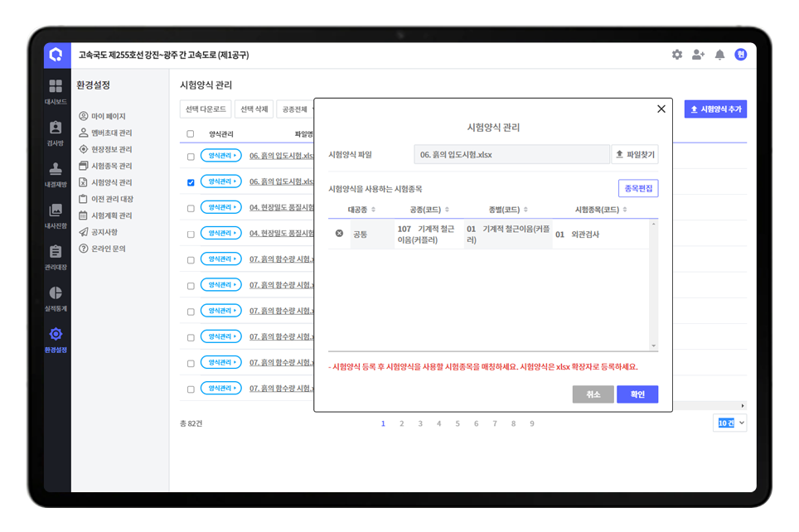Screen dimensions: 799x532
Task: Go to 검사방 in the left sidebar
Action: [x=56, y=132]
